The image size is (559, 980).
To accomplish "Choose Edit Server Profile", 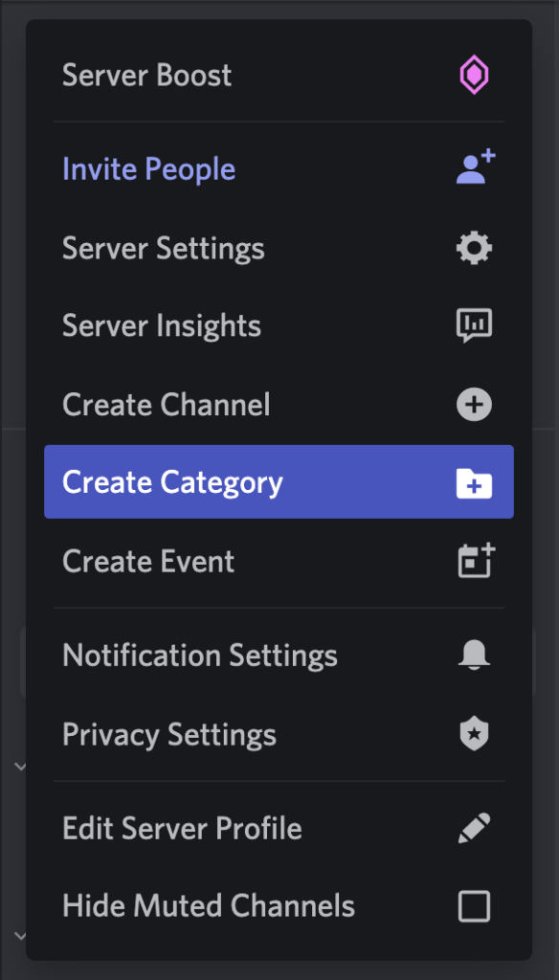I will click(182, 828).
